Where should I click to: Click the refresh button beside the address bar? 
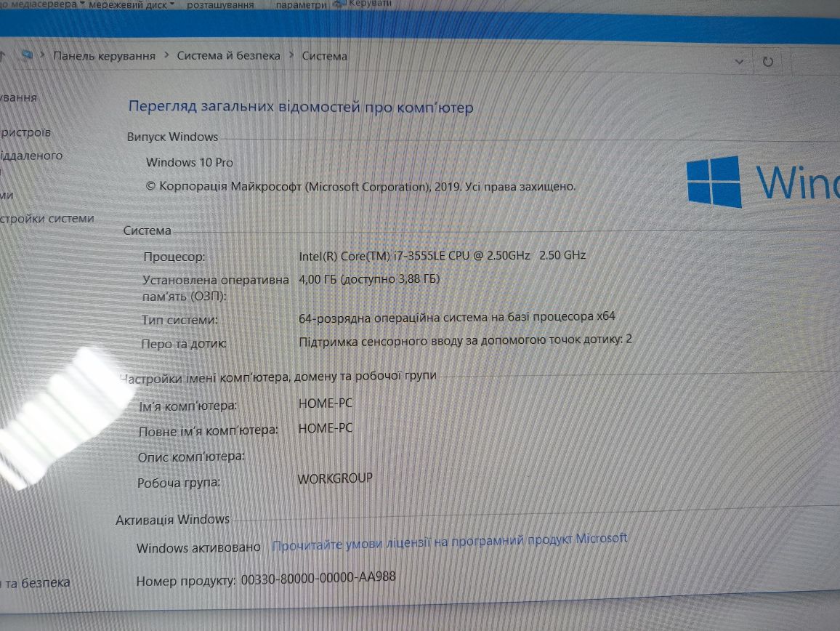click(767, 62)
